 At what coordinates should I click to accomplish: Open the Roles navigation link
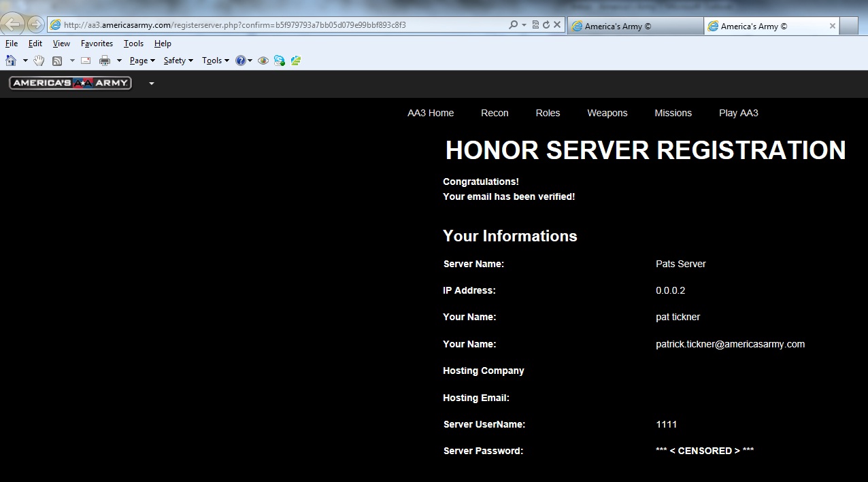(x=548, y=113)
